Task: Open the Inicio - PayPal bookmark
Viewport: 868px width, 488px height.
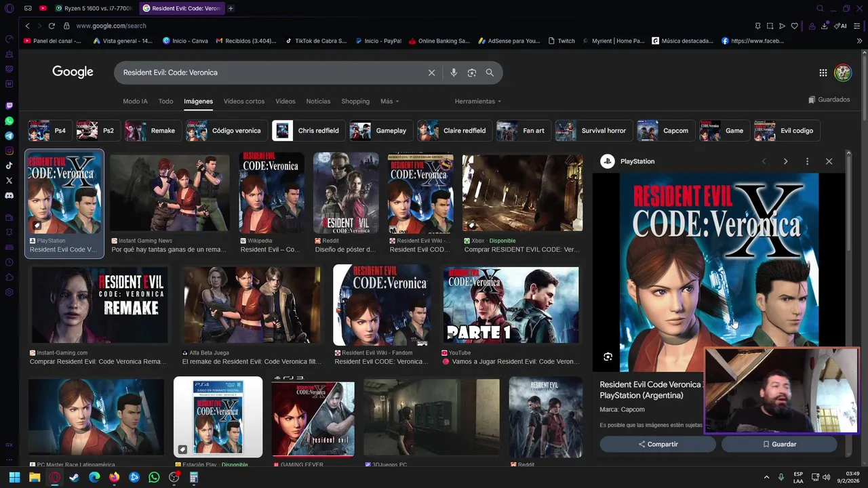Action: point(378,41)
